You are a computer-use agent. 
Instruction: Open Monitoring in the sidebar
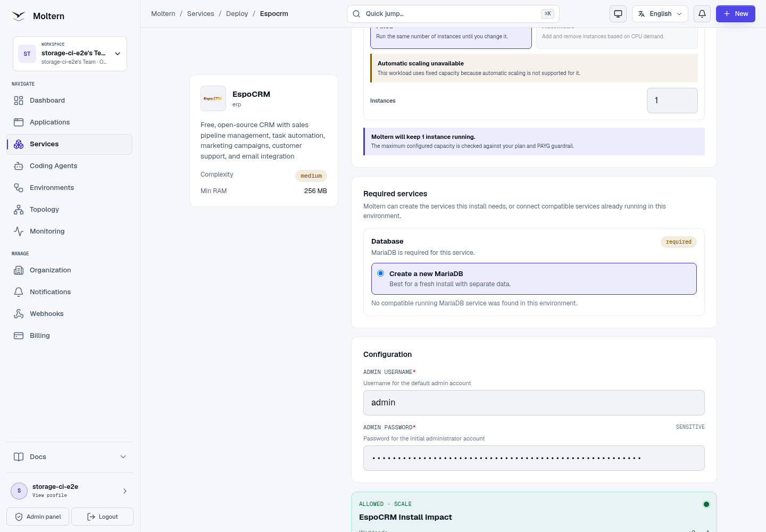(70, 231)
